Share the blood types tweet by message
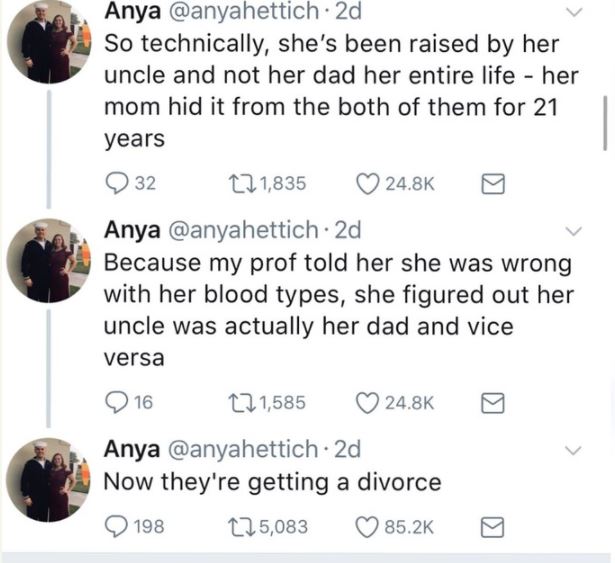This screenshot has height=563, width=615. pos(494,403)
